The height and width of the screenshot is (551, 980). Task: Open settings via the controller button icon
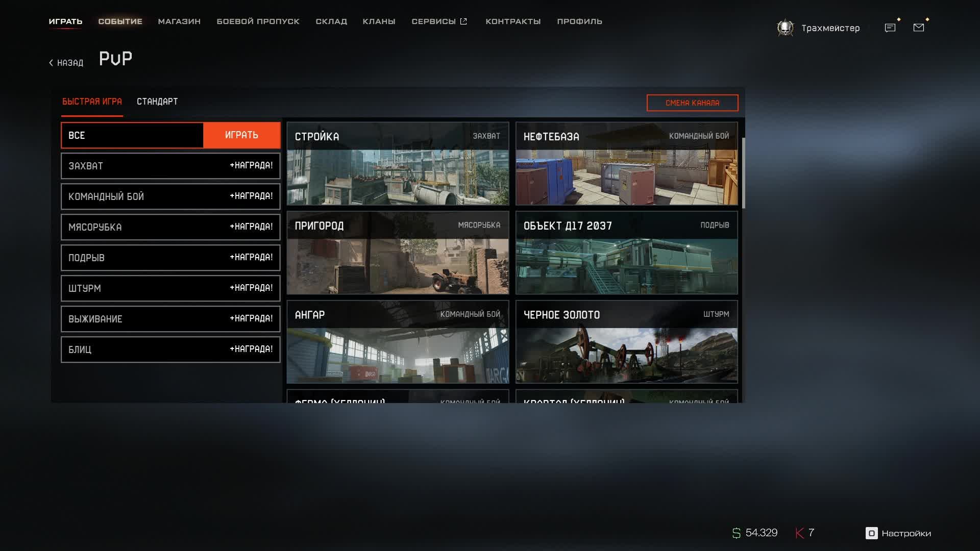pos(871,533)
